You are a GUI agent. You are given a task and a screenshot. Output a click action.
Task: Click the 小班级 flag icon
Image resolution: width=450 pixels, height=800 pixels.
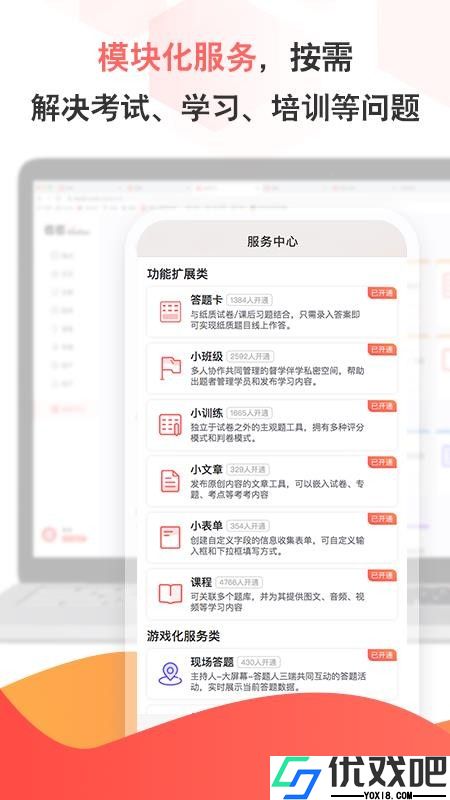pos(170,368)
